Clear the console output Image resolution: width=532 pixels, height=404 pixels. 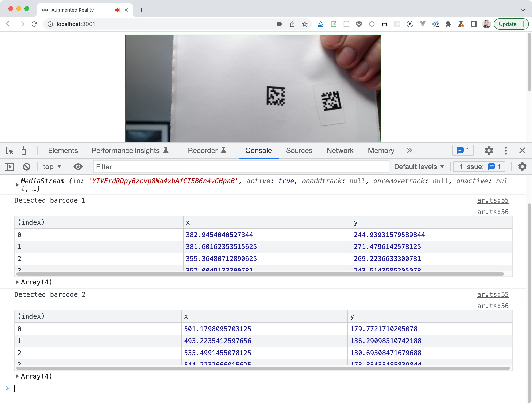click(x=27, y=166)
